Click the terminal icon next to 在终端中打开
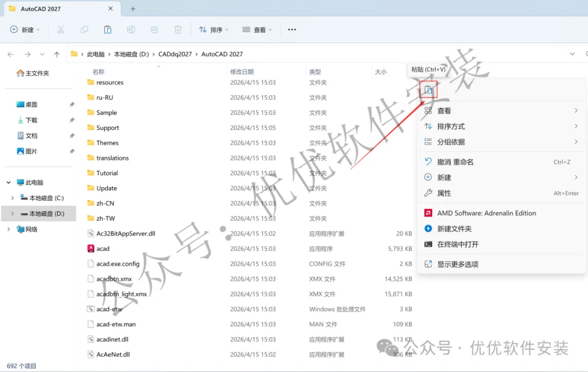Image resolution: width=588 pixels, height=372 pixels. pyautogui.click(x=428, y=244)
